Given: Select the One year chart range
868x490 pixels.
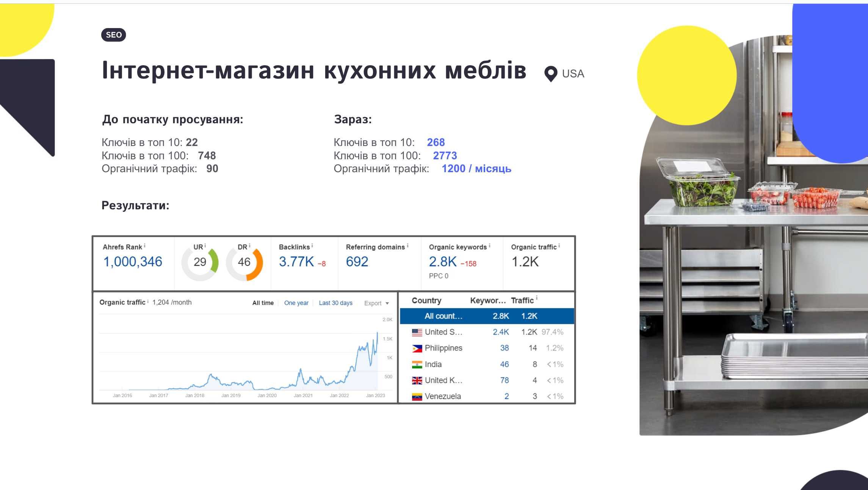Looking at the screenshot, I should 296,303.
